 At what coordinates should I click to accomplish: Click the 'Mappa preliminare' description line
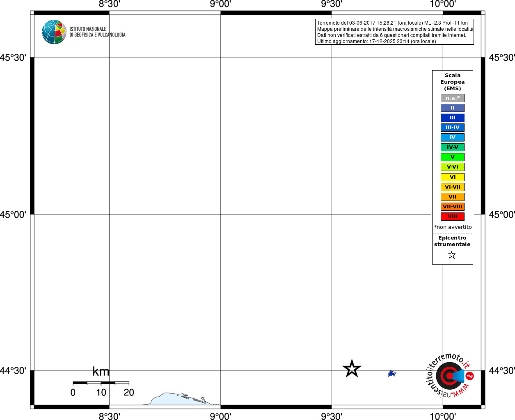click(395, 29)
